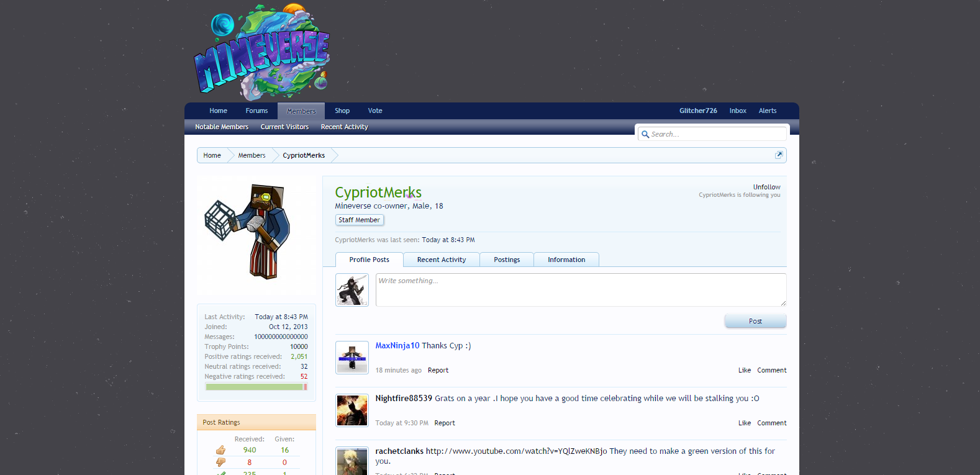Open MaxNinja10's username link
The image size is (980, 475).
[x=397, y=346]
